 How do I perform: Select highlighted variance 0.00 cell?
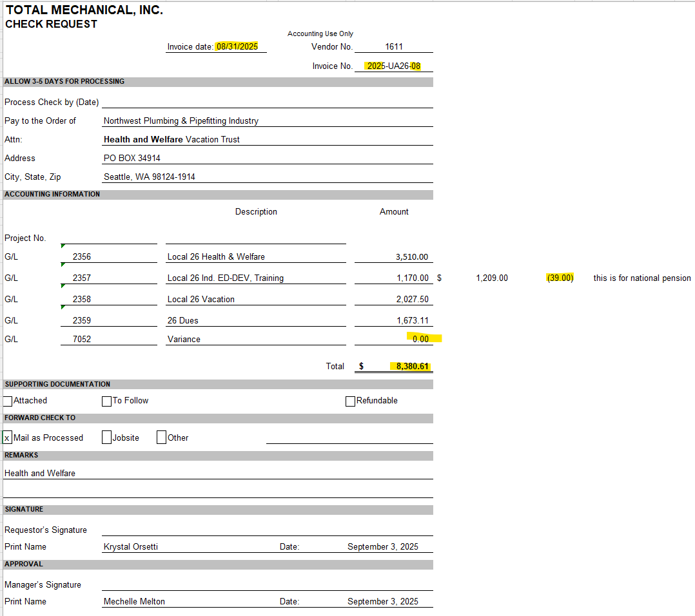point(393,339)
